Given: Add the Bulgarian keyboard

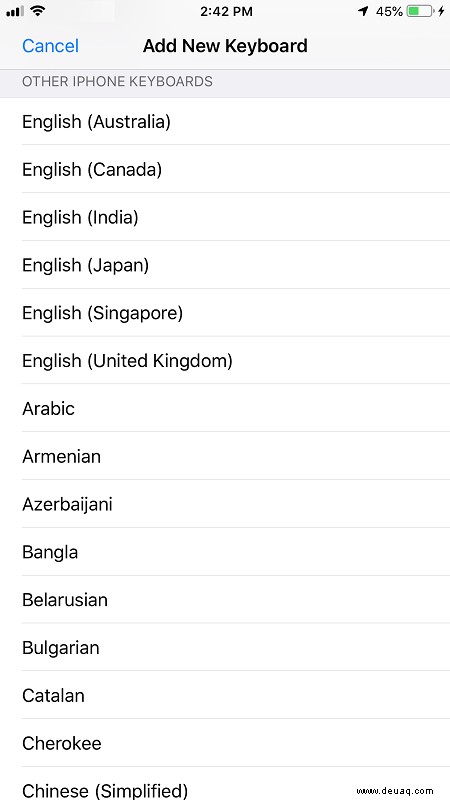Looking at the screenshot, I should [x=225, y=647].
